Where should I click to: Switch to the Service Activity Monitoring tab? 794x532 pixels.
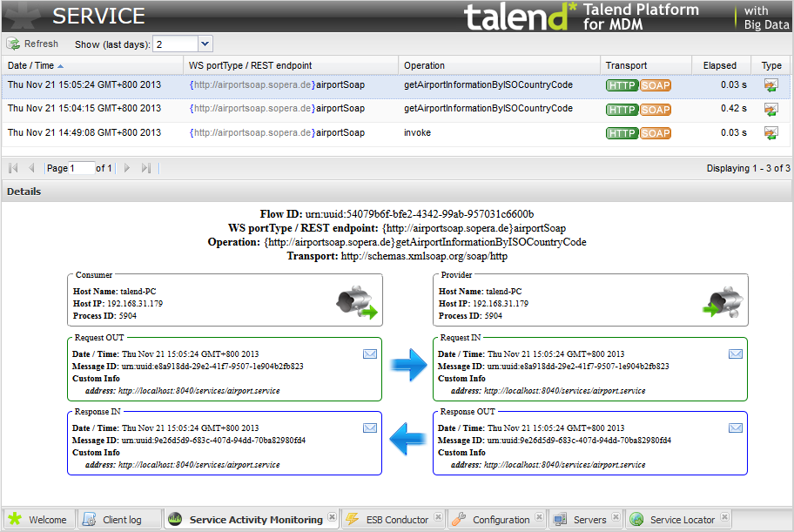[x=250, y=520]
